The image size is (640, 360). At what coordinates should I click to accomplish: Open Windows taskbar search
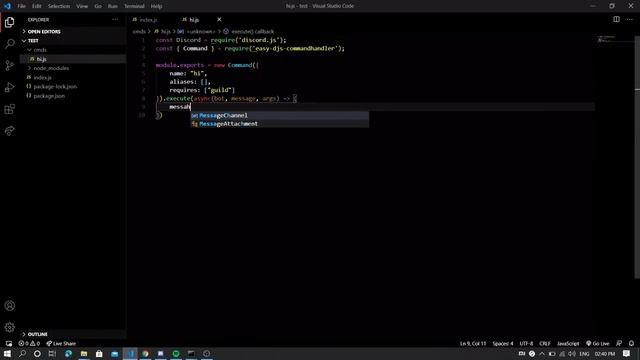[22, 353]
